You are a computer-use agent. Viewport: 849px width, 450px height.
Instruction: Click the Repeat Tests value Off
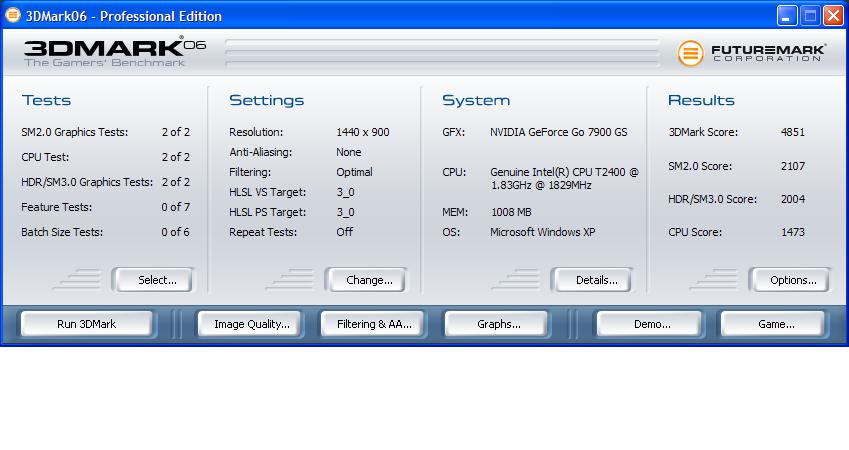344,232
